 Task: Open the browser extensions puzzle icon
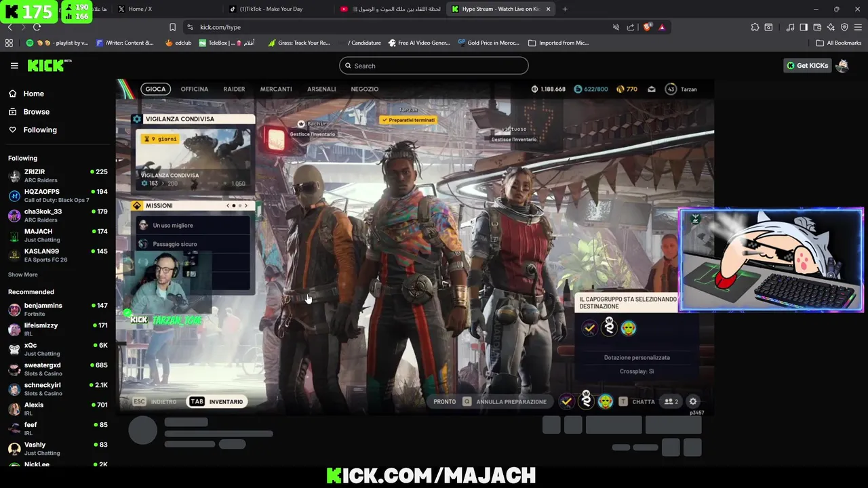[755, 27]
